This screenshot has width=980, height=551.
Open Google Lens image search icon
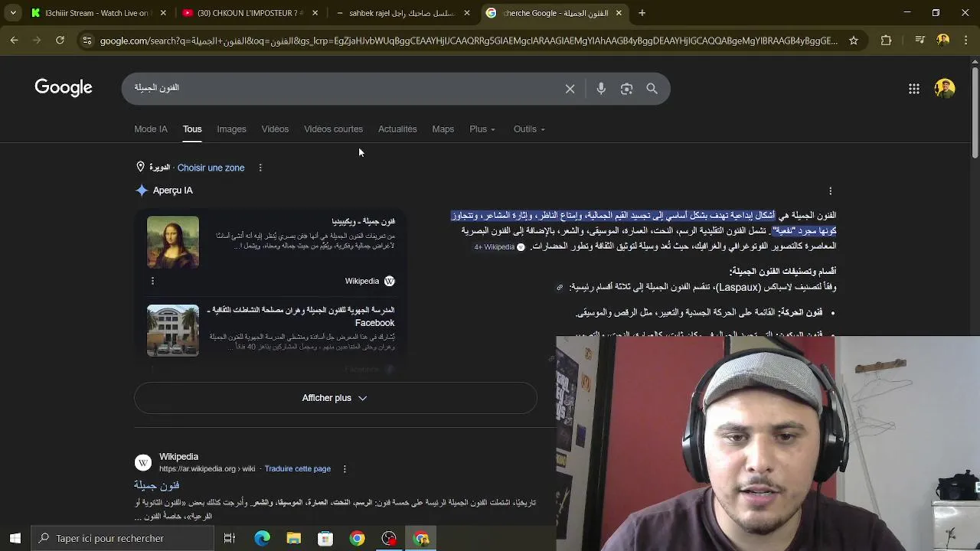[x=626, y=89]
